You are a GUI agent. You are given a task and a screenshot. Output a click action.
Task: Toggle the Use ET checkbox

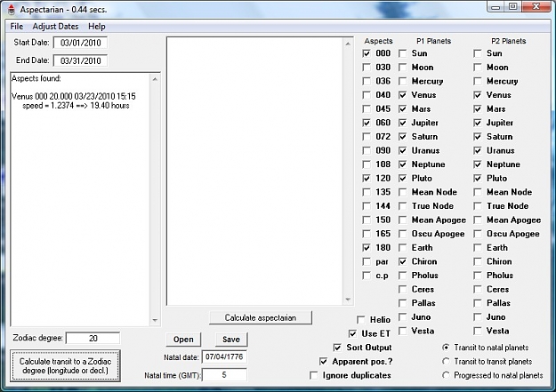pyautogui.click(x=352, y=334)
